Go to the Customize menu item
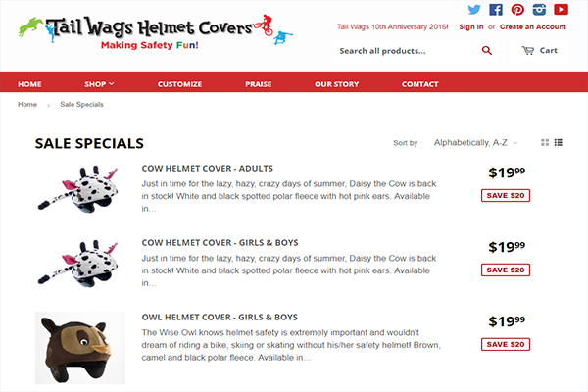Screen dimensions: 588x392 [179, 84]
